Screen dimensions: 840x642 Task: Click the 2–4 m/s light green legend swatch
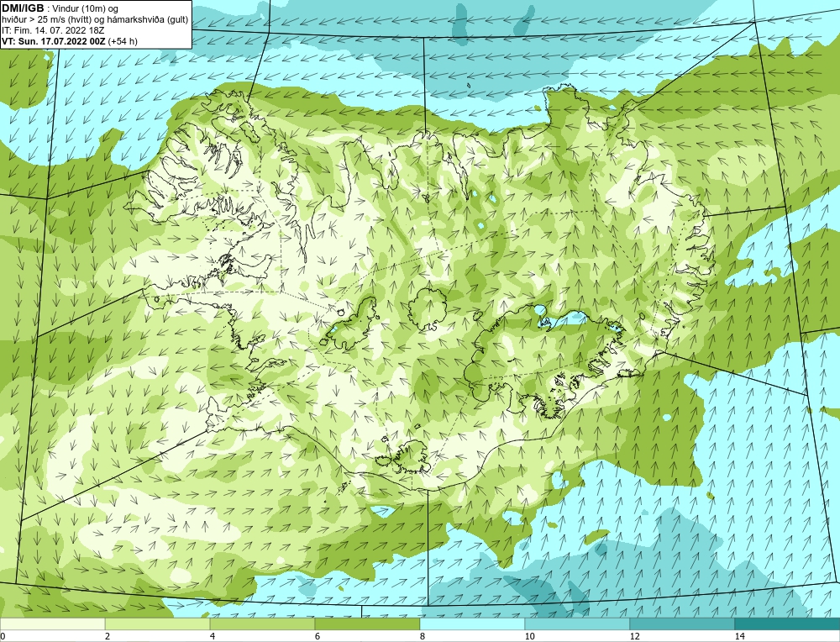pos(158,624)
